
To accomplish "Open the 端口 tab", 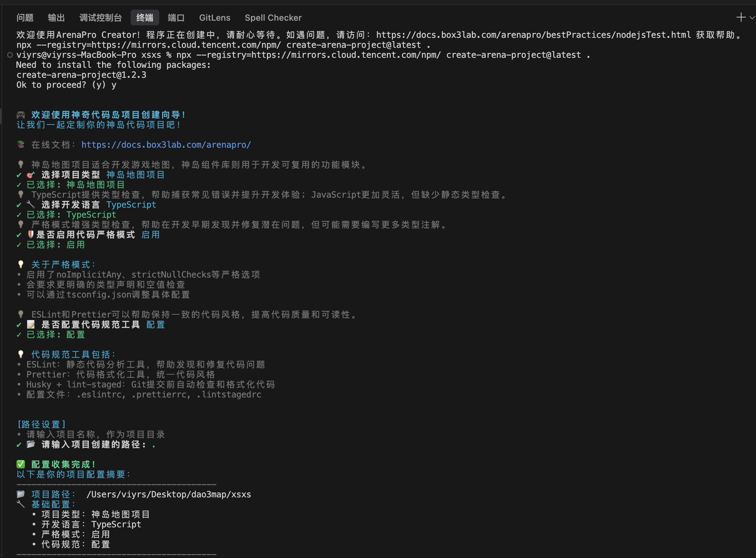I will tap(176, 18).
